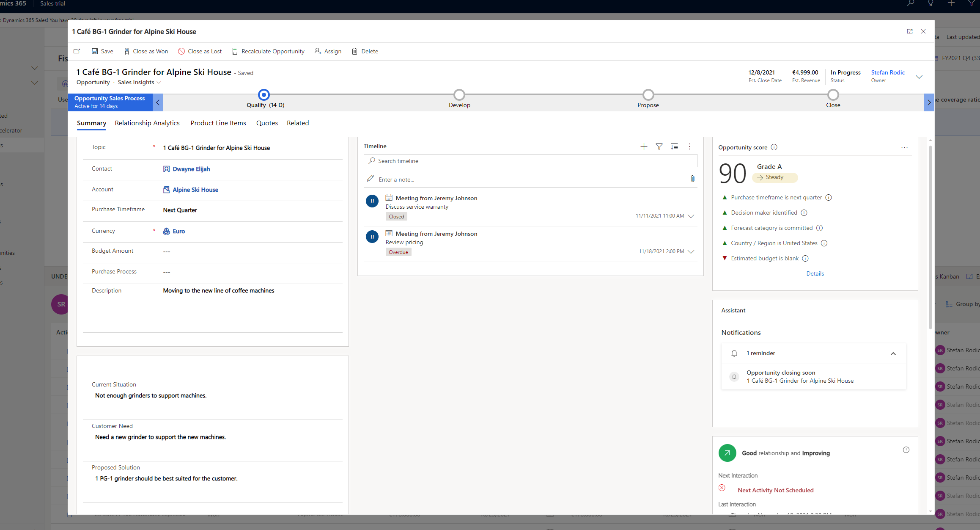Image resolution: width=980 pixels, height=530 pixels.
Task: Select the Qualify stage
Action: [x=264, y=95]
